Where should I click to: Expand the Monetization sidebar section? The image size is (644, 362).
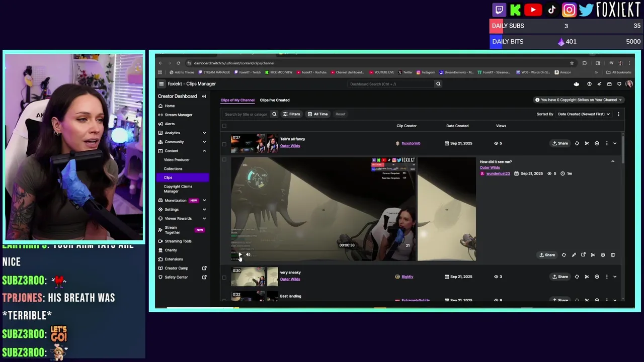[204, 201]
